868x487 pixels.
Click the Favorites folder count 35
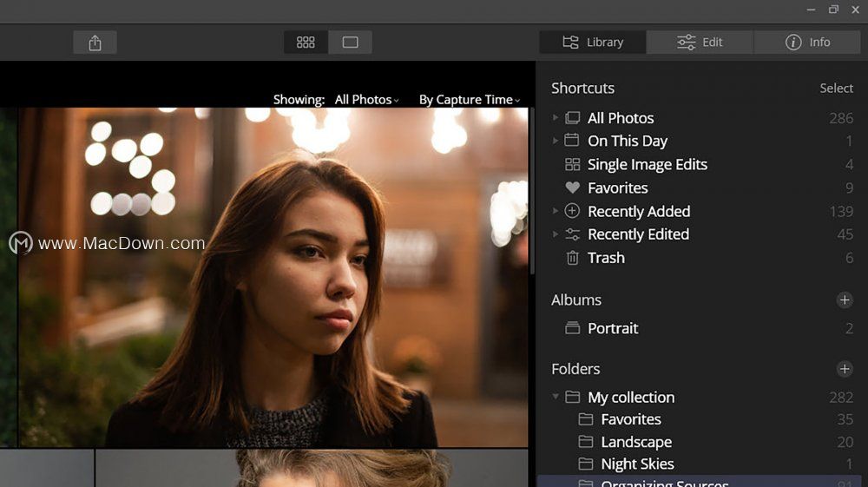[845, 419]
